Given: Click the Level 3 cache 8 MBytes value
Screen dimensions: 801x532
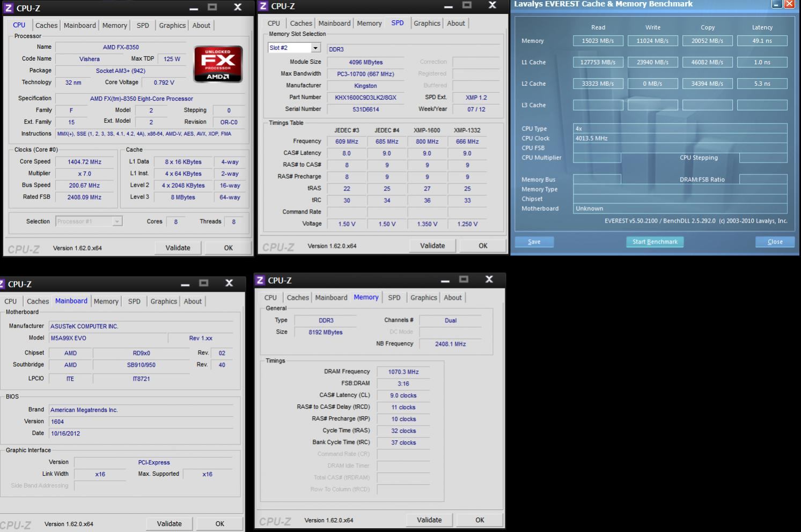Looking at the screenshot, I should tap(183, 197).
